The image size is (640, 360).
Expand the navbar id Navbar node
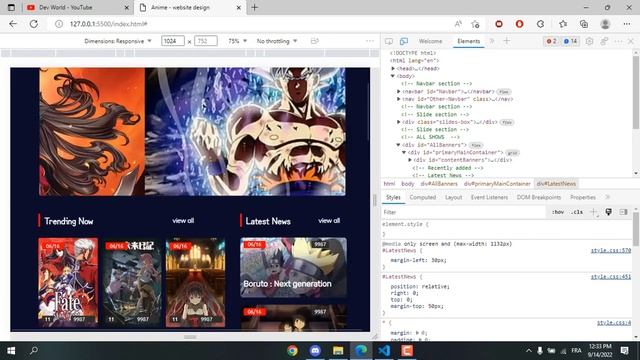[399, 91]
